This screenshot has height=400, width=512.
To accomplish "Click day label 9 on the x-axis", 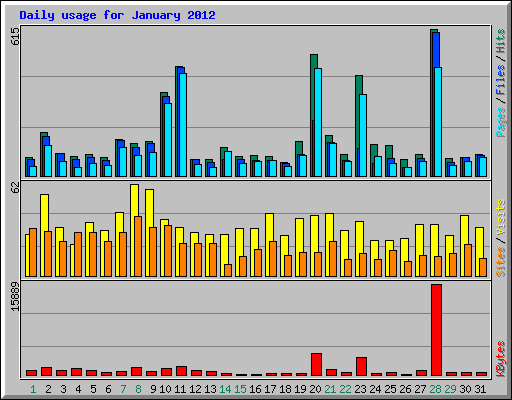I will click(x=153, y=389).
